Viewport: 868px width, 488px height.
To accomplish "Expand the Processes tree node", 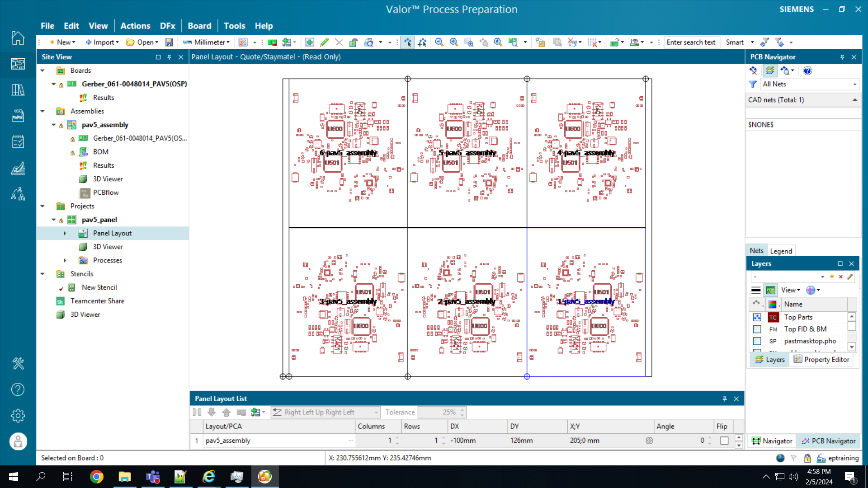I will point(65,260).
